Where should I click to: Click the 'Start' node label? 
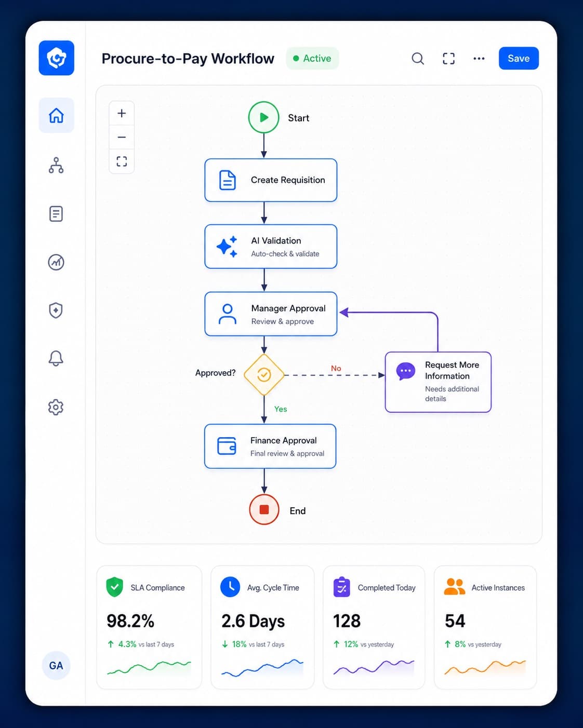[x=299, y=118]
